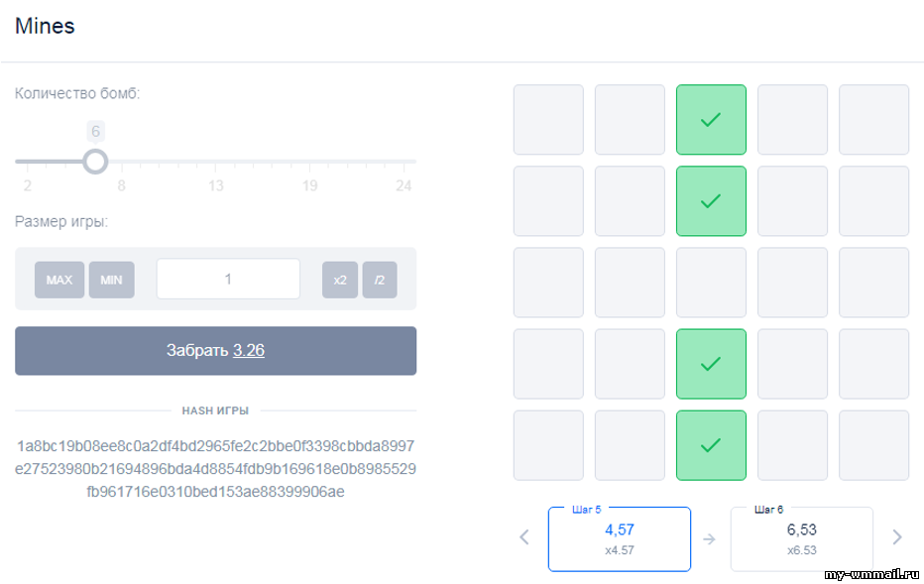Image resolution: width=924 pixels, height=584 pixels.
Task: Click the green checkmark tile in the fourth row
Action: 711,364
